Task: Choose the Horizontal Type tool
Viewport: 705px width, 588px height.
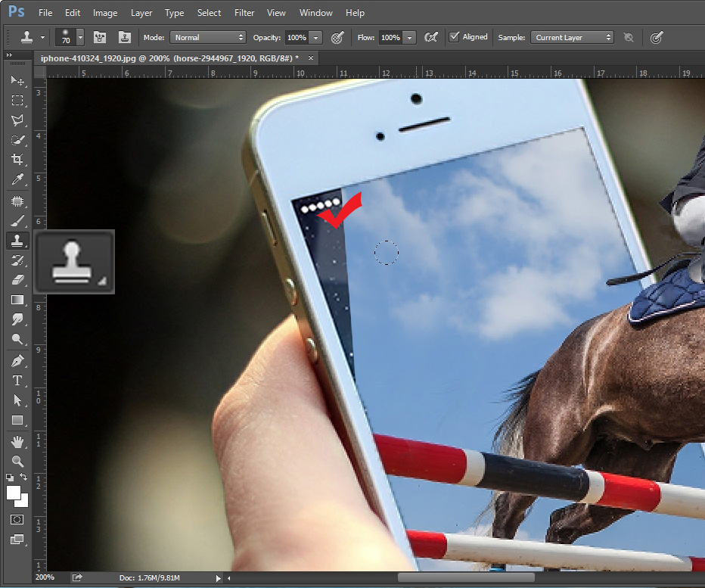Action: point(18,379)
